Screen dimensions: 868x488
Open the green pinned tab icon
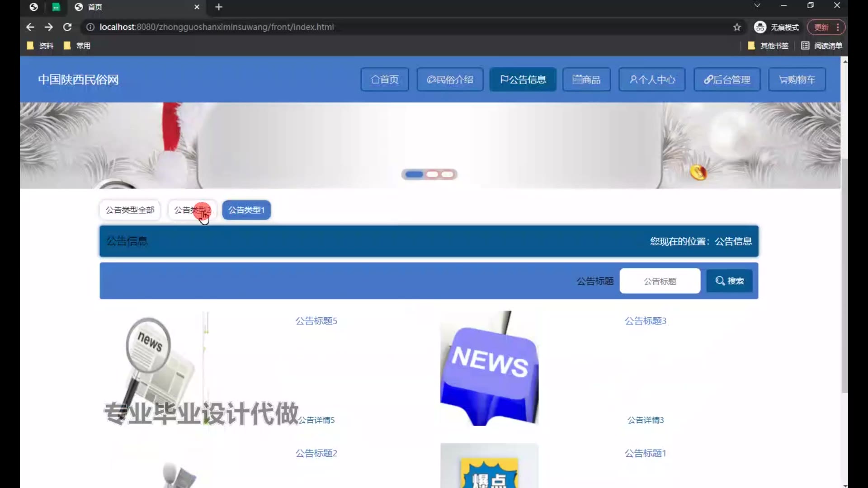(56, 7)
